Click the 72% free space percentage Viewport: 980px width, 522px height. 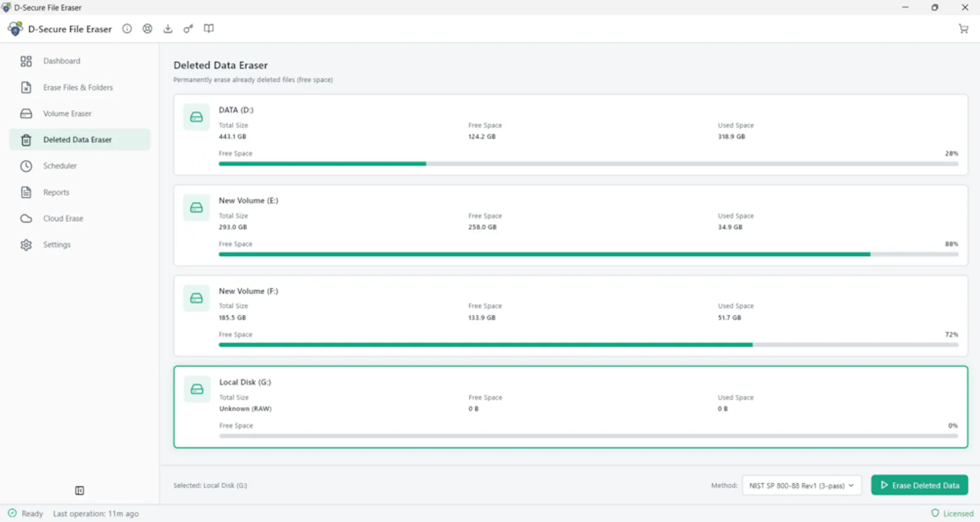click(x=951, y=335)
